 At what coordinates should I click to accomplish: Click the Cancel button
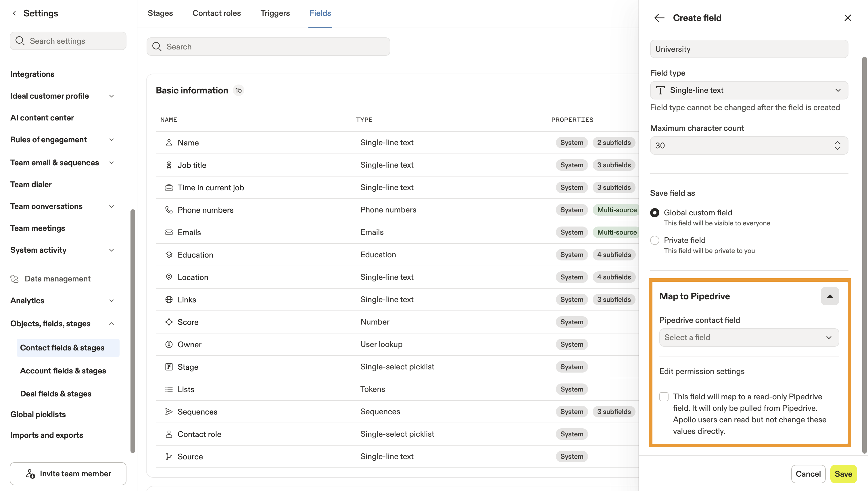(808, 474)
